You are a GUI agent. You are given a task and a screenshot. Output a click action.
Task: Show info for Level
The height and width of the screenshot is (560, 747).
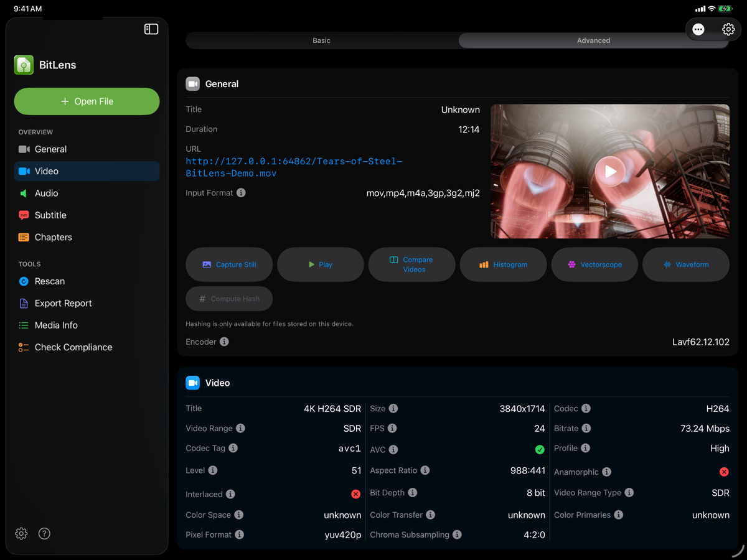pyautogui.click(x=213, y=470)
